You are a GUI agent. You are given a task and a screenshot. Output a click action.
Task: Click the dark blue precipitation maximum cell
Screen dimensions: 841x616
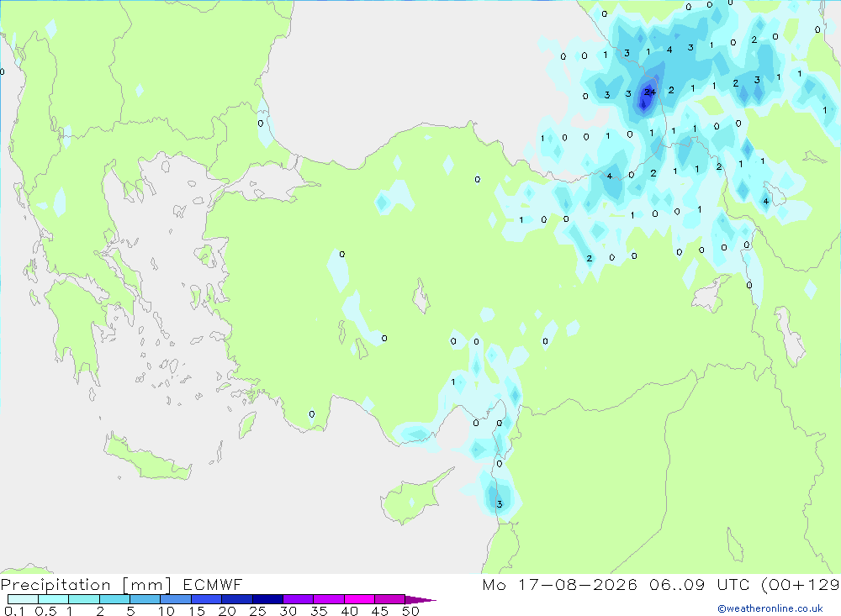[646, 97]
